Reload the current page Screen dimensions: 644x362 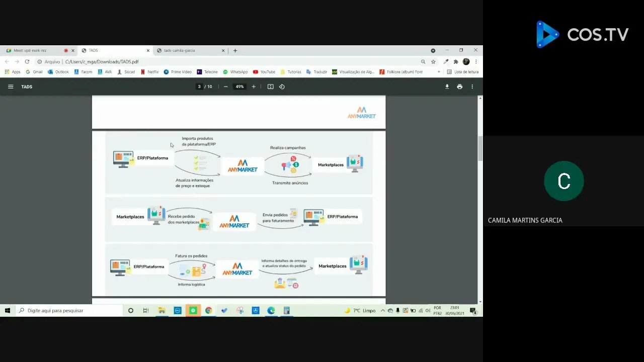tap(27, 61)
